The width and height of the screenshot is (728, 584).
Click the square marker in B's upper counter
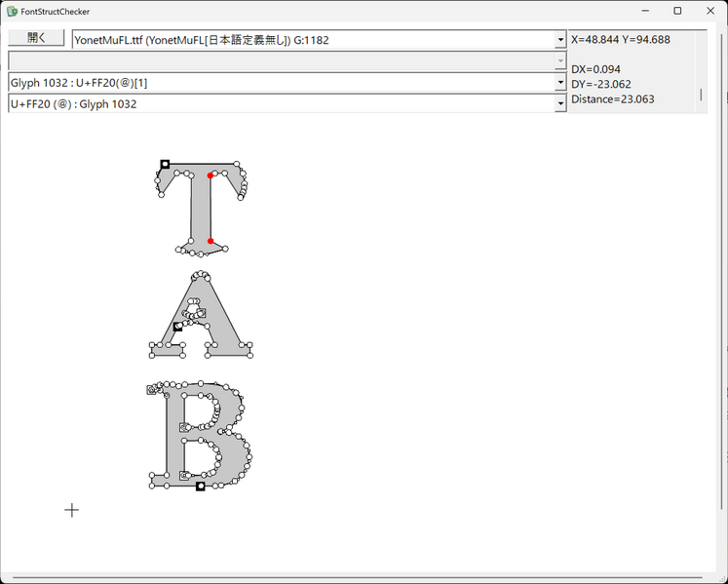184,427
